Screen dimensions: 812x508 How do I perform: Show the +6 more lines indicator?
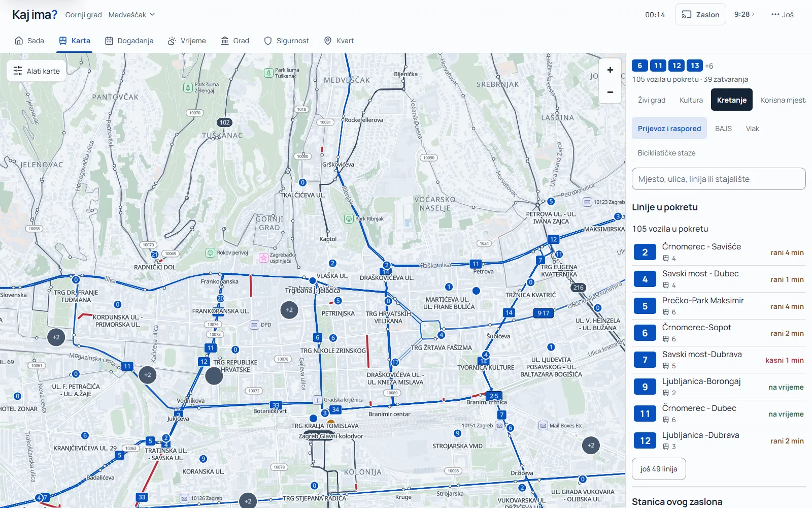pos(709,66)
